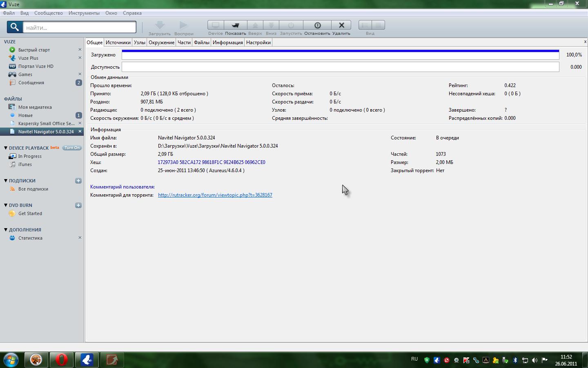Image resolution: width=588 pixels, height=368 pixels.
Task: Open Vuze Plus in the sidebar
Action: coord(28,58)
